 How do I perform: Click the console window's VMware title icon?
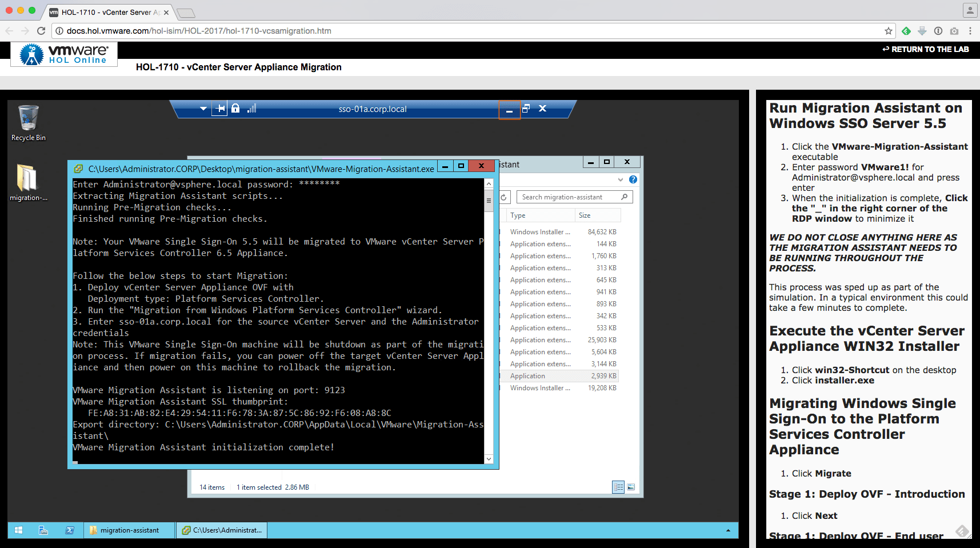(x=79, y=169)
